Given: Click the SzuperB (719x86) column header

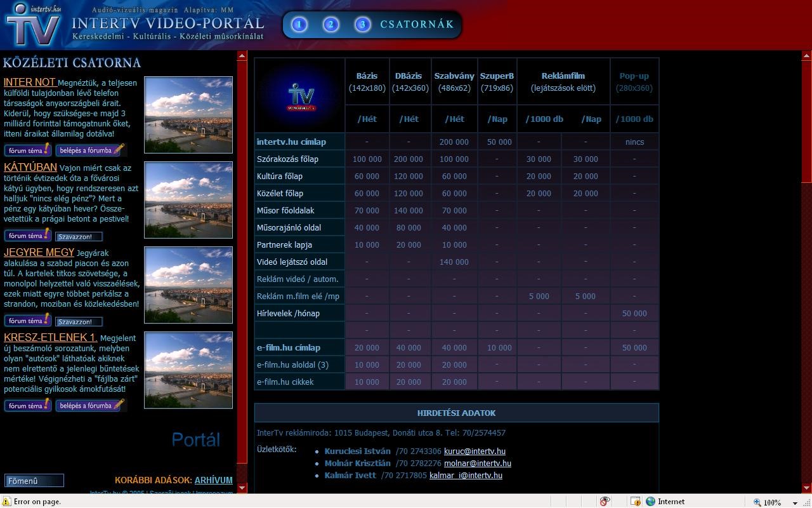Looking at the screenshot, I should 497,82.
